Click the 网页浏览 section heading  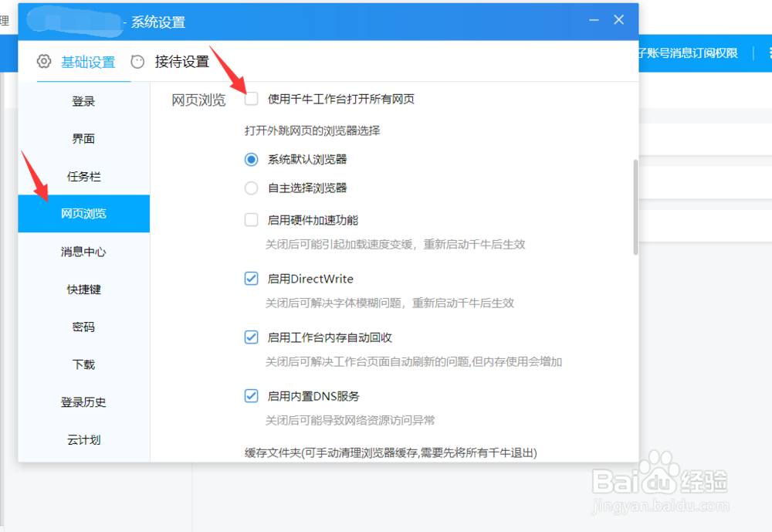[198, 100]
